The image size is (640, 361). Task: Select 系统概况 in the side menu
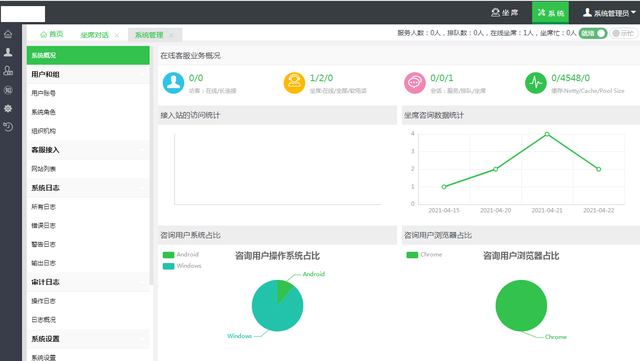click(88, 55)
